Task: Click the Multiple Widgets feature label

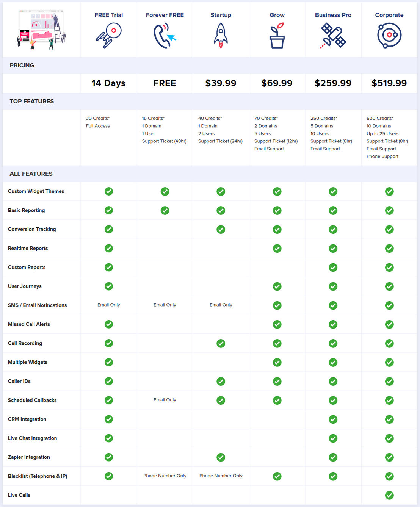Action: 28,362
